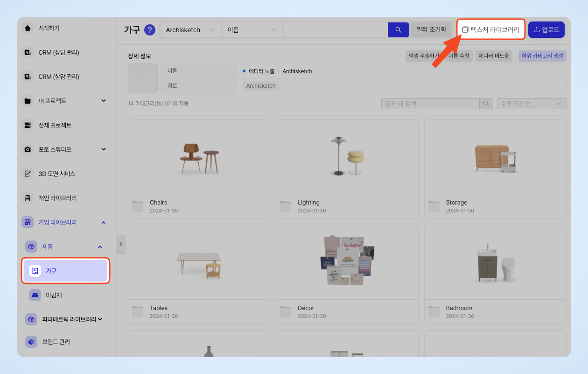Open the 수정 최신순 sort dropdown
The image size is (588, 374).
532,104
